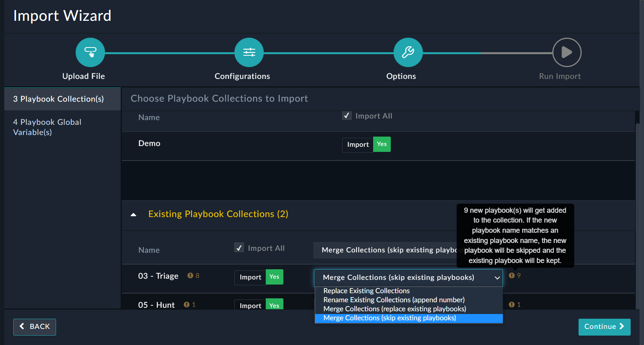Toggle the Import switch for 03 - Triage
Viewport: 644px width, 345px height.
(x=259, y=277)
